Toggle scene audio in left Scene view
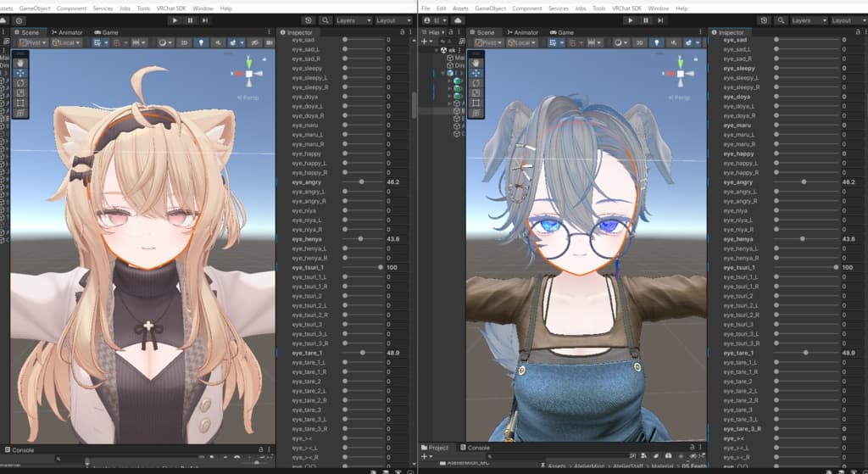 218,42
